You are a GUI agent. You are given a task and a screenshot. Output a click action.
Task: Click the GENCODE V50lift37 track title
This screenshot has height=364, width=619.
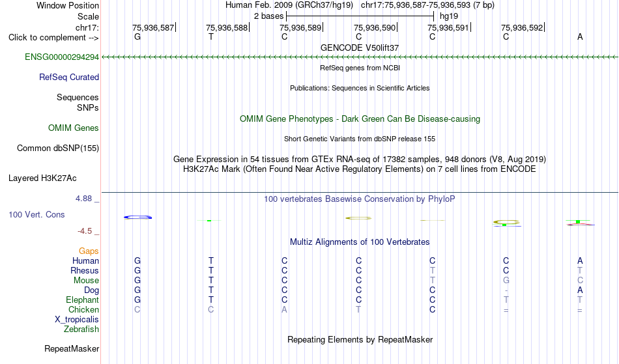pos(360,48)
